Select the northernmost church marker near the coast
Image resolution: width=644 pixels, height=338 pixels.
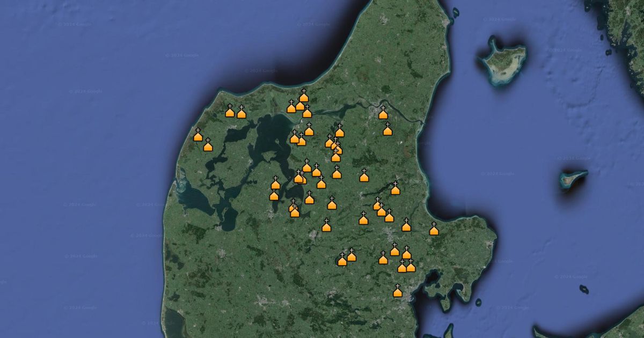coord(304,95)
